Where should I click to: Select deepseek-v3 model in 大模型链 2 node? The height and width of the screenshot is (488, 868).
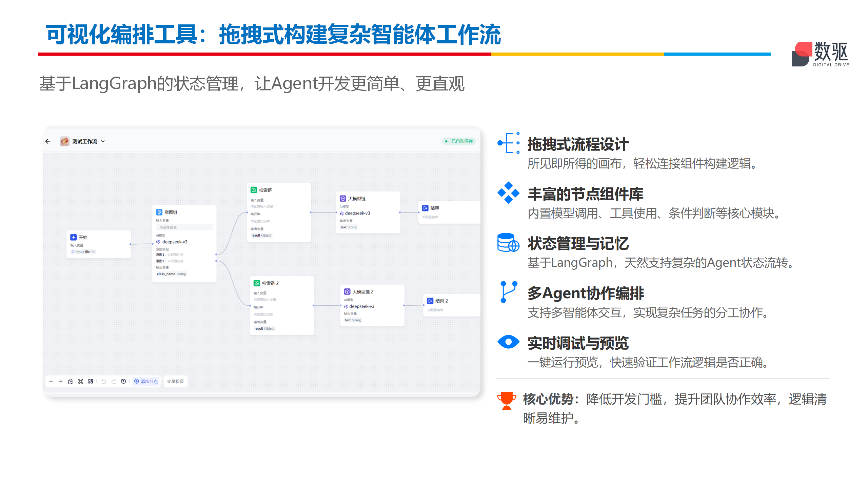click(359, 306)
